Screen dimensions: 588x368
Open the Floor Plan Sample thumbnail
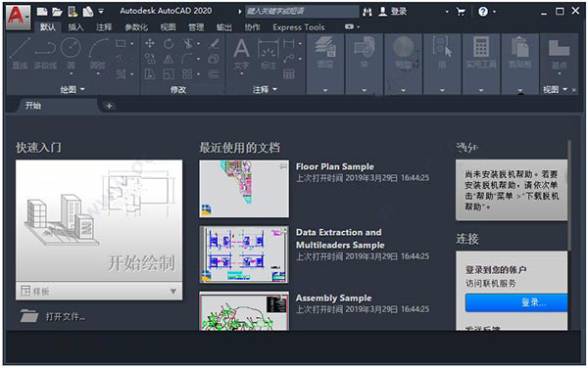point(244,189)
